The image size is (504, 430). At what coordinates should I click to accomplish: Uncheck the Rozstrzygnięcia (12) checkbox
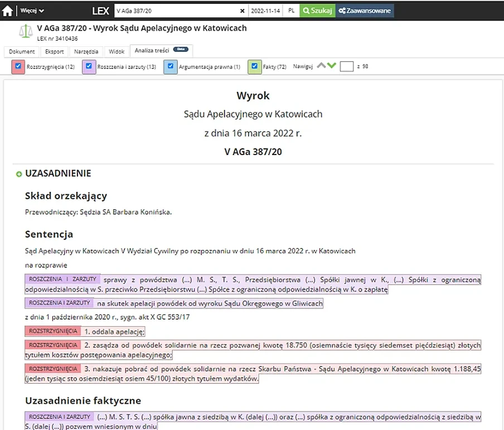pos(18,66)
